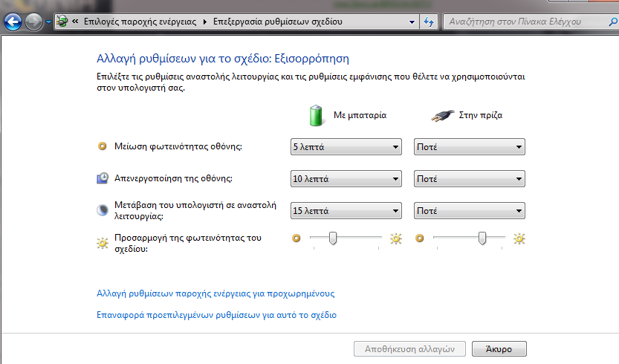Screen dimensions: 619x364
Task: Open plugged-in Απενεργοποίηση οθόνης dropdown
Action: click(x=470, y=179)
